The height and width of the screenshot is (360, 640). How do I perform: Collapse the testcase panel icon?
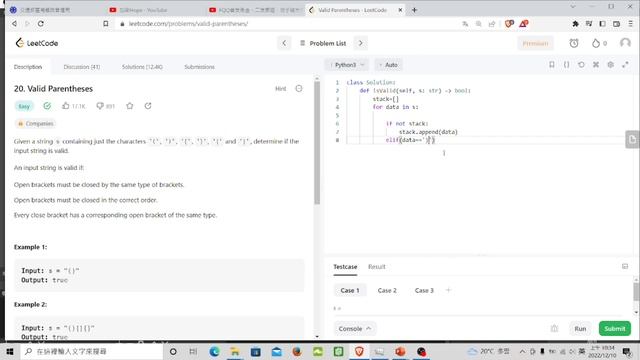pos(625,267)
